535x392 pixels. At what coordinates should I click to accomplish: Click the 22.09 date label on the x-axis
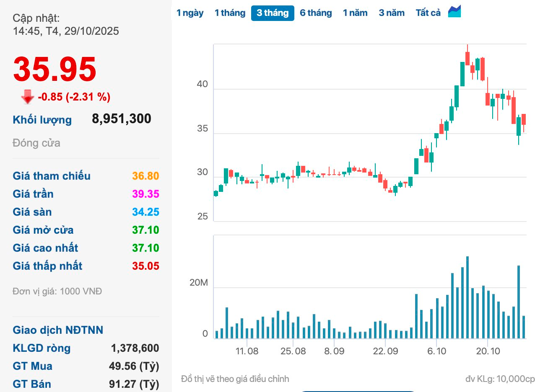click(385, 351)
